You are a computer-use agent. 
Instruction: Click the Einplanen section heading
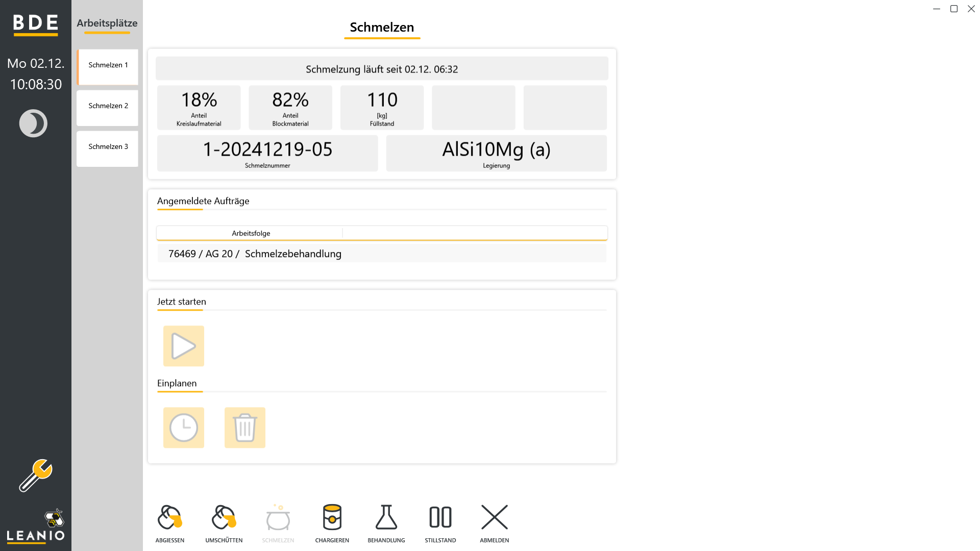(x=177, y=383)
